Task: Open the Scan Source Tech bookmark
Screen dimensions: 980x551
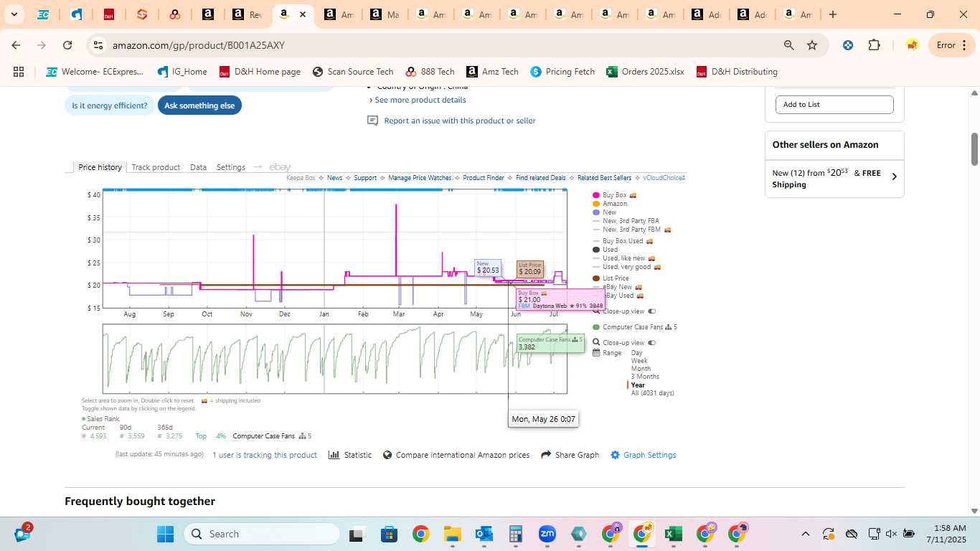Action: 353,72
